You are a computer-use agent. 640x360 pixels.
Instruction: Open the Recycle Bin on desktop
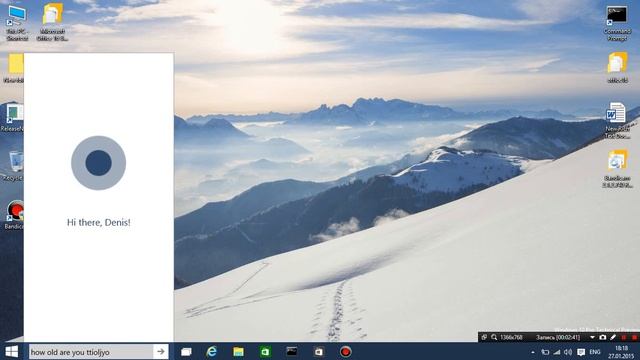[15, 165]
